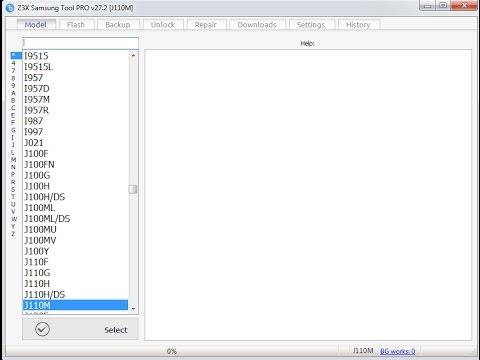
Task: Switch to the Settings tab
Action: tap(311, 25)
